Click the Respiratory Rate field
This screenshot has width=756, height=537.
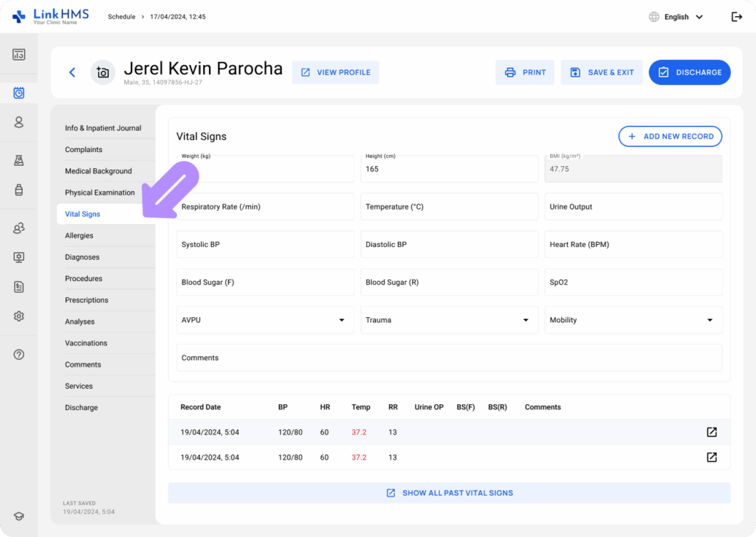pos(265,207)
